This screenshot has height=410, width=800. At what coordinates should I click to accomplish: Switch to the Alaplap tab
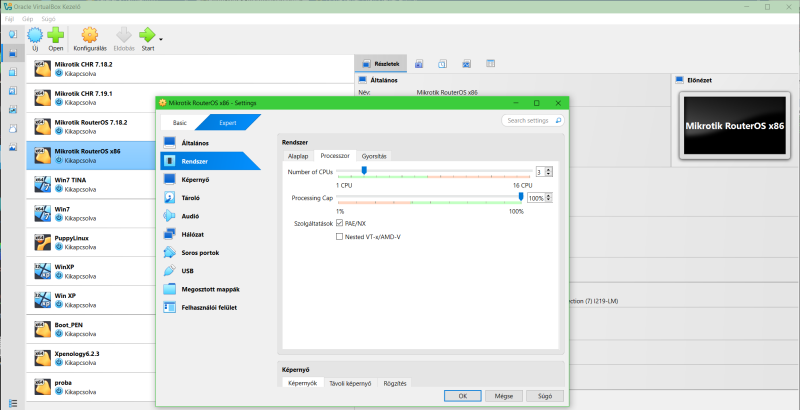[x=298, y=156]
